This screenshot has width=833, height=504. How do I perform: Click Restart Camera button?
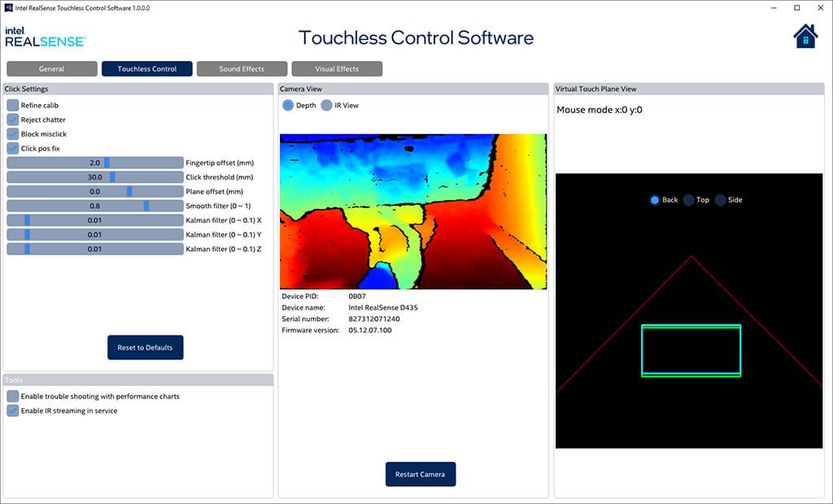coord(421,474)
